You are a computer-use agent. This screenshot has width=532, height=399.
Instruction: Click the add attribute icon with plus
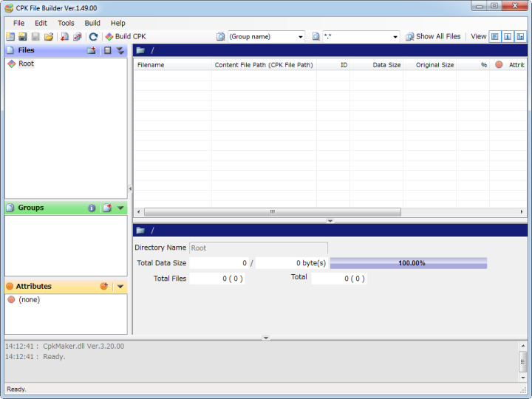(104, 286)
